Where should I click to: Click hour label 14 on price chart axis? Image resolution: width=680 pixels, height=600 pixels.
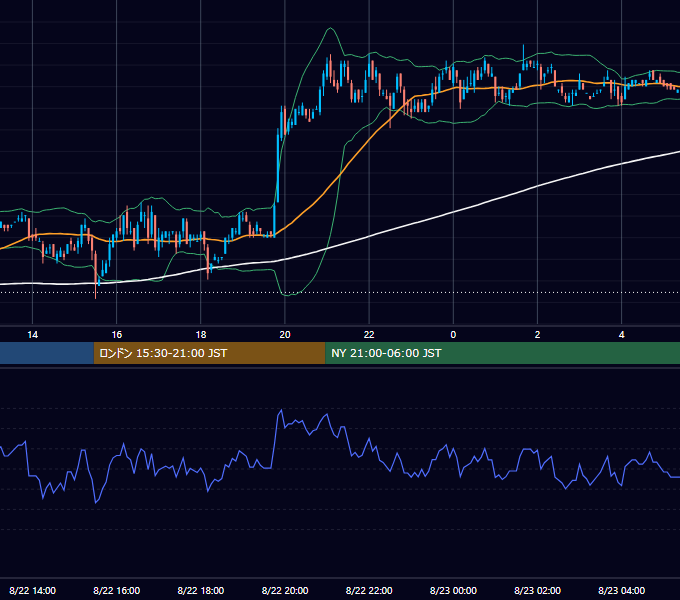tap(33, 335)
